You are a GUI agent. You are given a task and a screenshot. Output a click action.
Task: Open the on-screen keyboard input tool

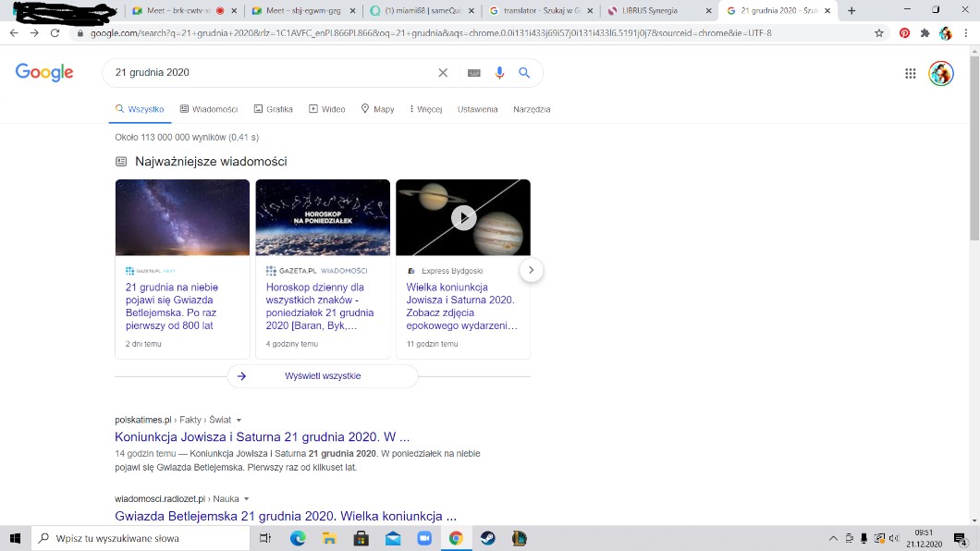474,73
